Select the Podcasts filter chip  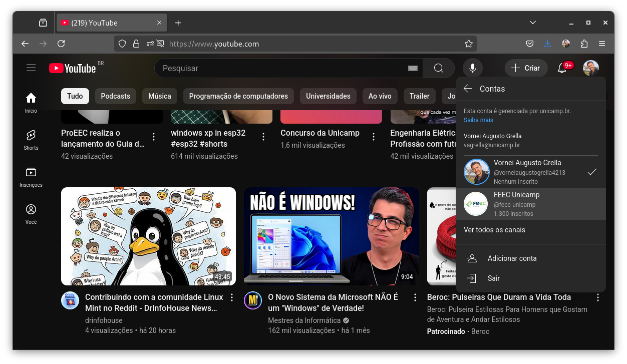pos(116,96)
